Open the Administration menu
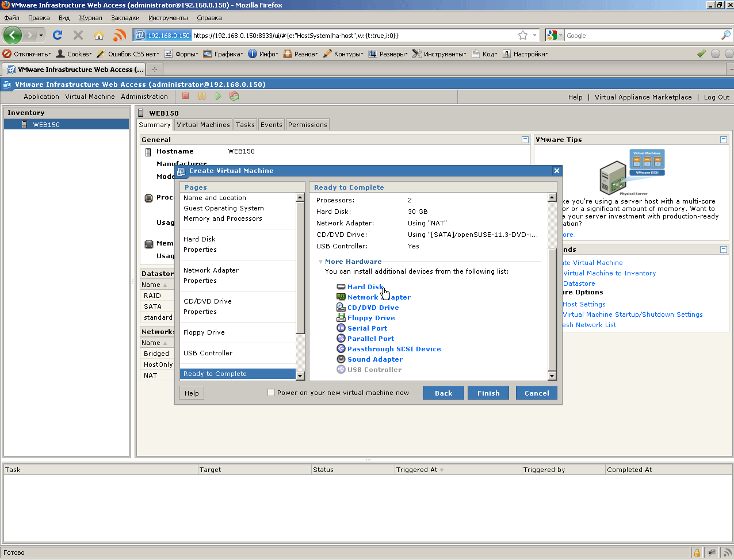 [x=144, y=97]
